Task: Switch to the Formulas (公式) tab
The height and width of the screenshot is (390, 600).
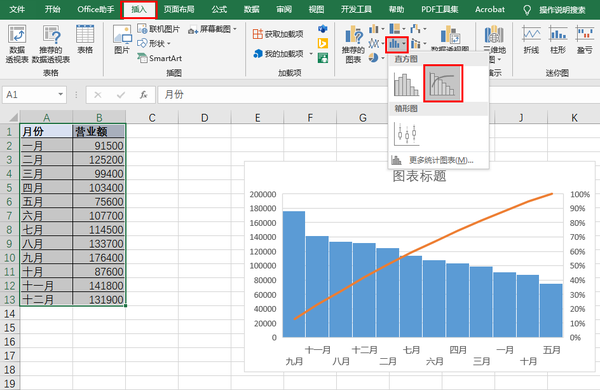Action: pos(219,9)
